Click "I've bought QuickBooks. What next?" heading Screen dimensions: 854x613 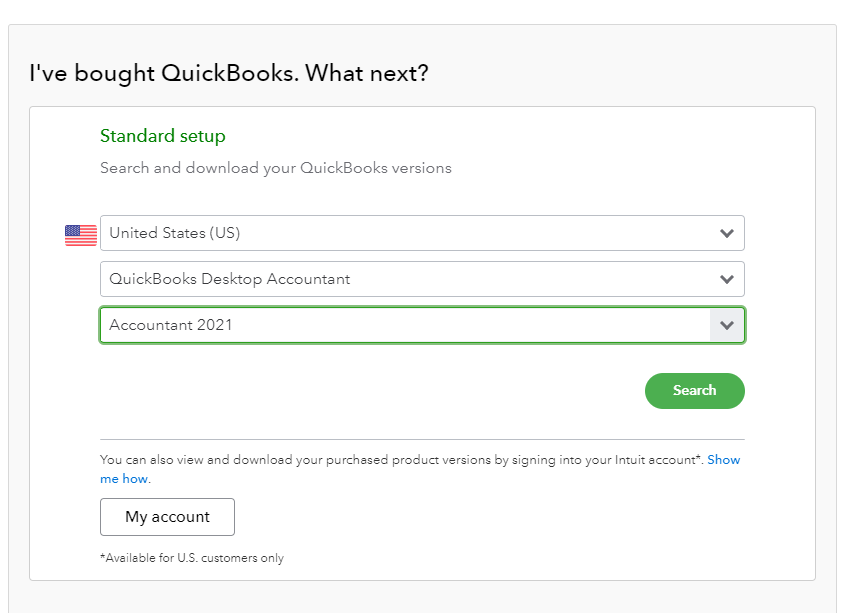(228, 73)
